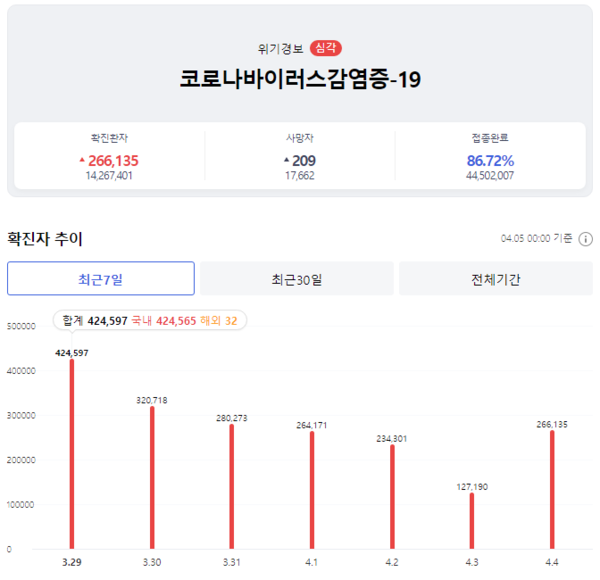The width and height of the screenshot is (600, 580).
Task: Select the 최근7일 tab
Action: pos(101,279)
